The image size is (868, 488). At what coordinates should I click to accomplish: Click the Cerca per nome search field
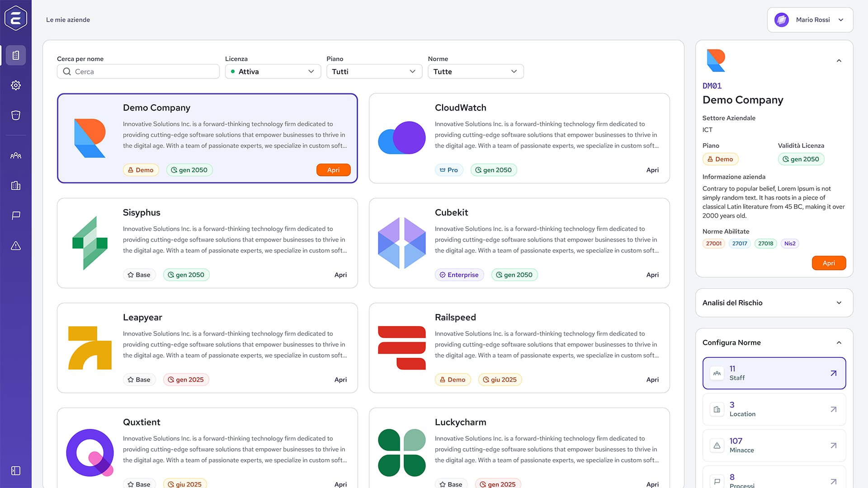pos(138,71)
